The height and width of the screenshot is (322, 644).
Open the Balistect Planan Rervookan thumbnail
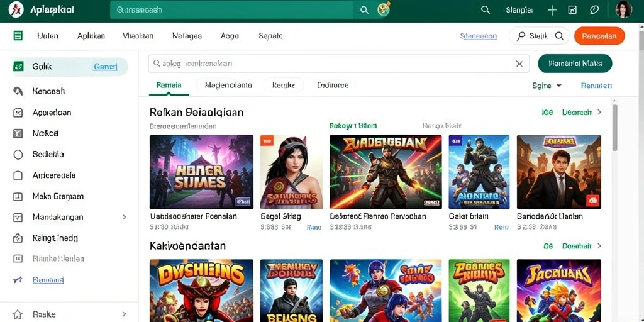pyautogui.click(x=386, y=172)
